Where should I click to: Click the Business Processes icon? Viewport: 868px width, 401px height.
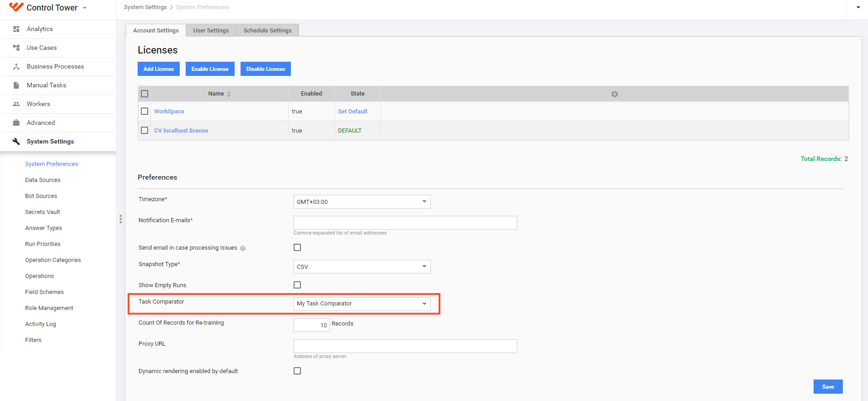(16, 66)
